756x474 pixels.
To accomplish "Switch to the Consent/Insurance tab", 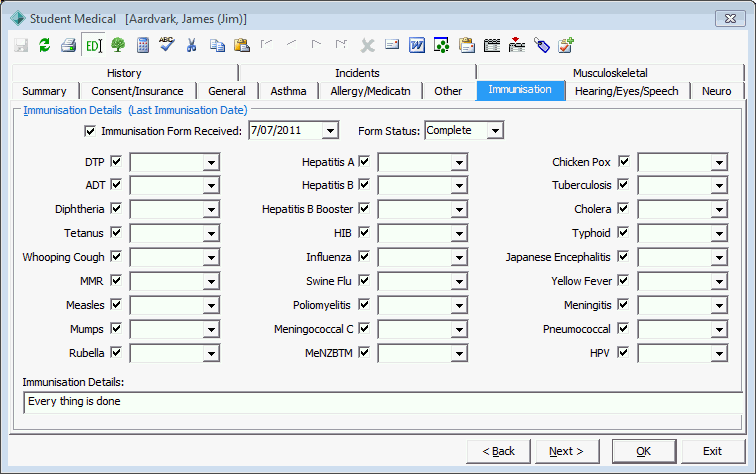I will click(137, 91).
